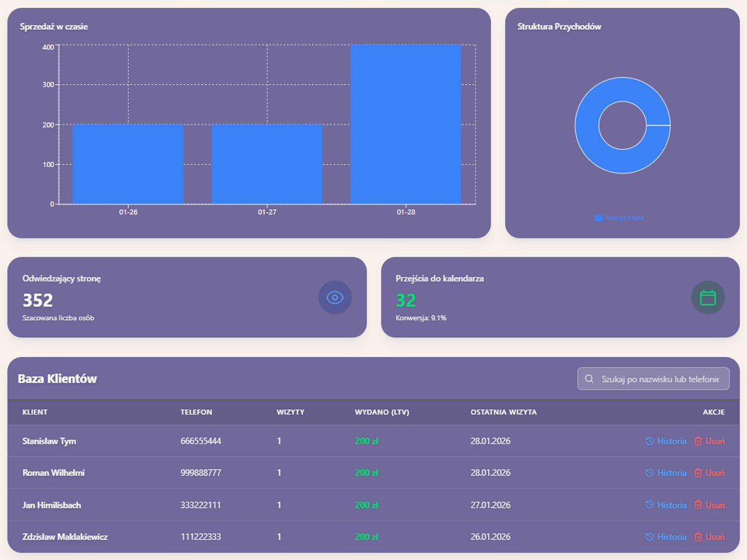The height and width of the screenshot is (560, 747).
Task: Click history clock icon for Roman Wilhelmi
Action: (650, 473)
